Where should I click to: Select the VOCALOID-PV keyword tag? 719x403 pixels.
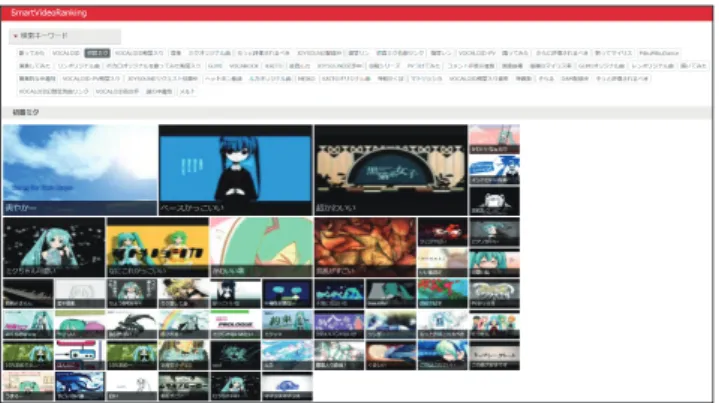pyautogui.click(x=477, y=53)
